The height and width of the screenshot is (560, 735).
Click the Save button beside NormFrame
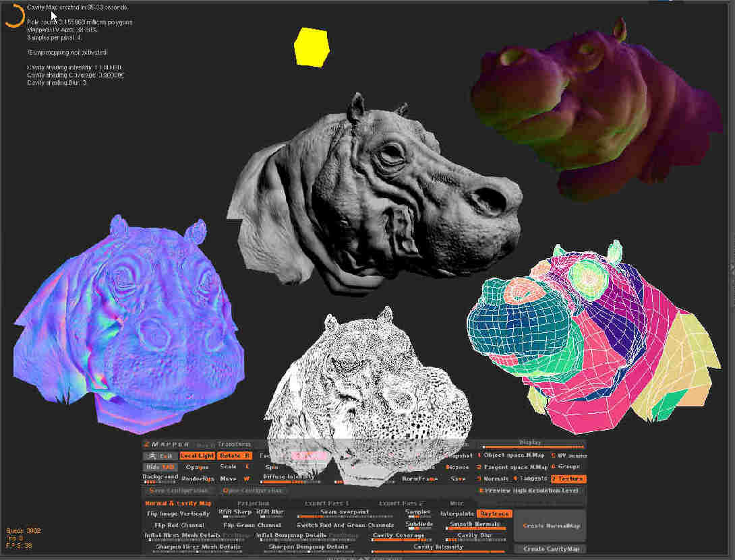(457, 478)
